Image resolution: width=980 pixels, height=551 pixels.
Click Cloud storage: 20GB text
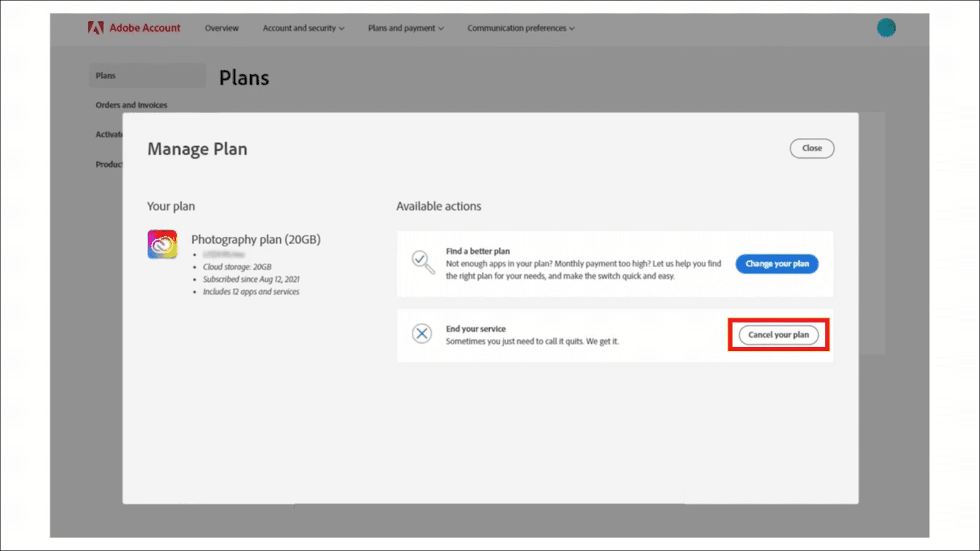pos(237,267)
